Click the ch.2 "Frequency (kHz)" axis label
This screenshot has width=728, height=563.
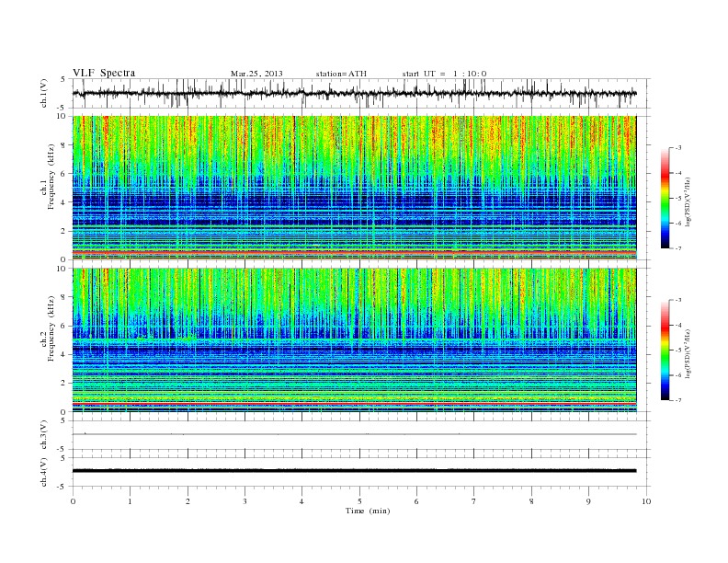[51, 329]
